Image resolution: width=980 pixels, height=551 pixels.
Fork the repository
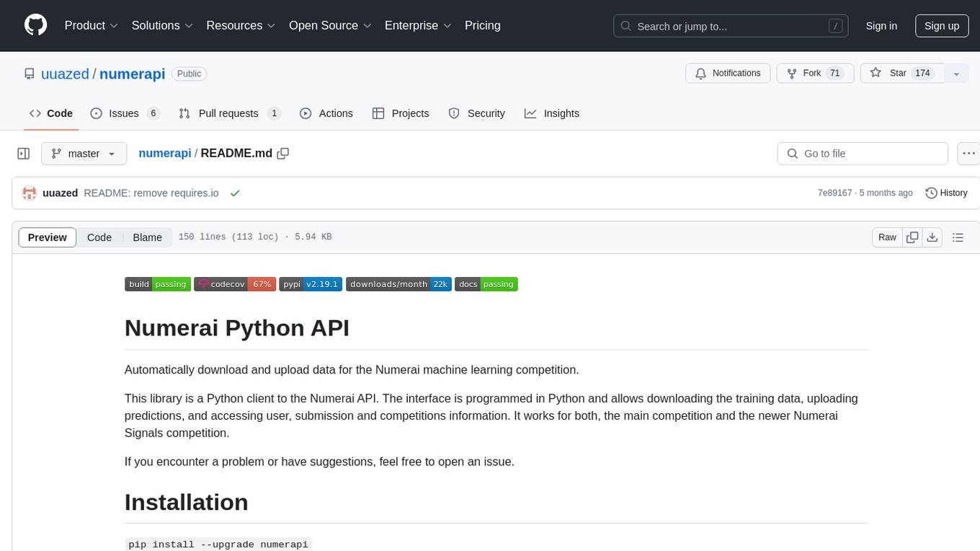tap(815, 74)
